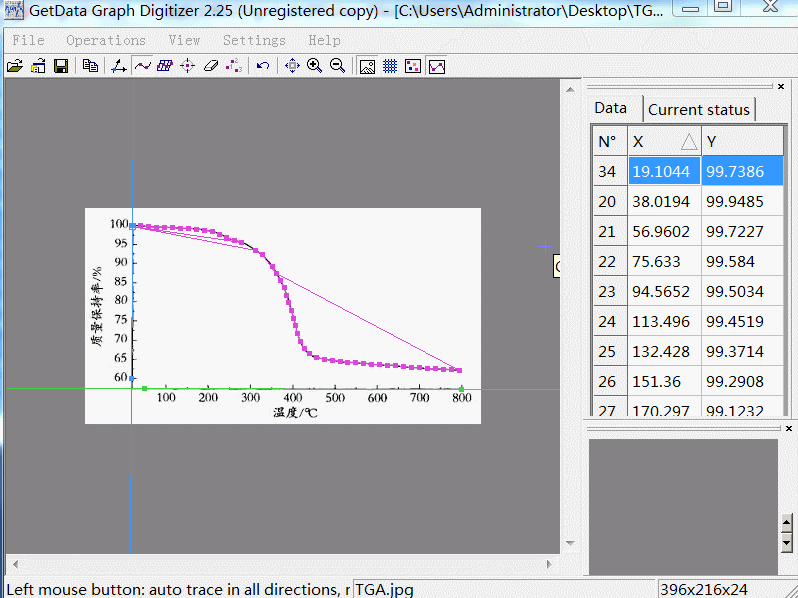Toggle the show data lines button
The height and width of the screenshot is (598, 798).
click(x=437, y=66)
